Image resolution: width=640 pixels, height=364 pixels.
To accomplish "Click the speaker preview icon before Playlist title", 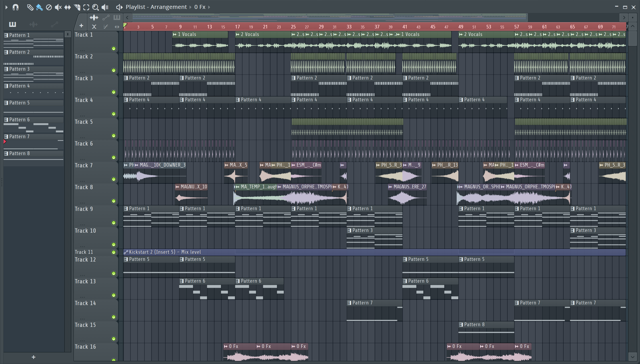I will (x=119, y=7).
